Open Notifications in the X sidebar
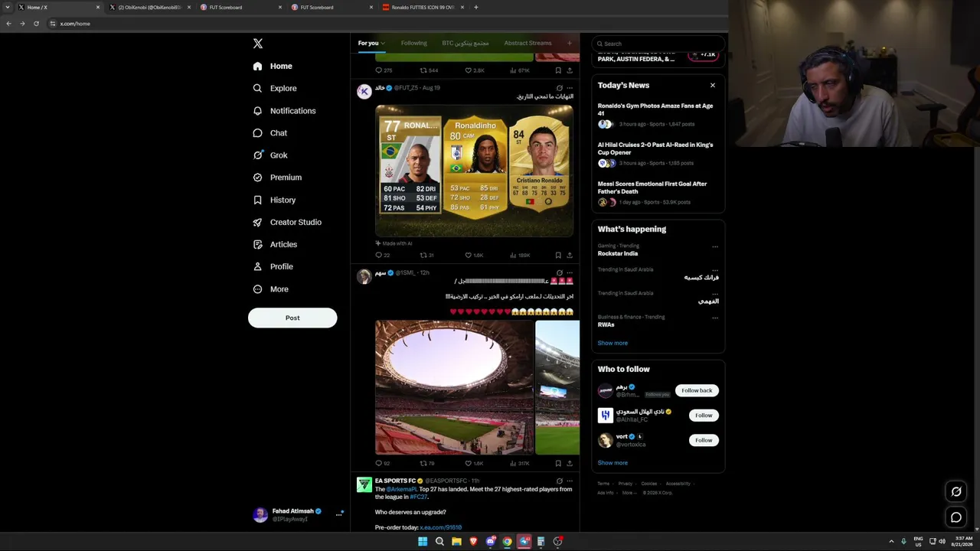The height and width of the screenshot is (551, 980). pos(284,111)
